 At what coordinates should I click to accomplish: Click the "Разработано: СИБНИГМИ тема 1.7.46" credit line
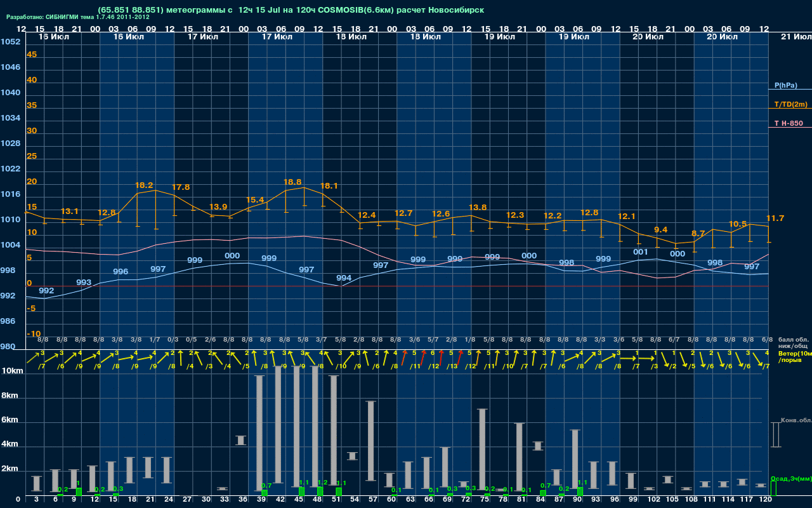point(78,17)
